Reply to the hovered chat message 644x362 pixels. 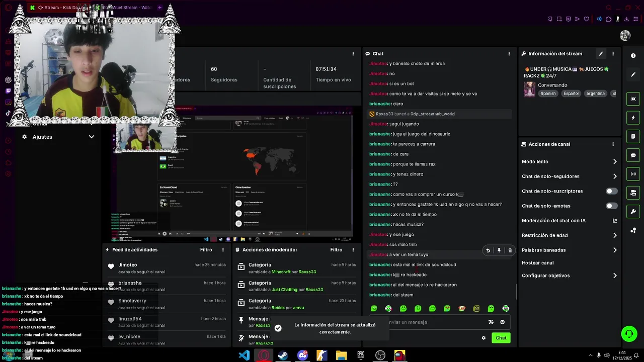488,250
